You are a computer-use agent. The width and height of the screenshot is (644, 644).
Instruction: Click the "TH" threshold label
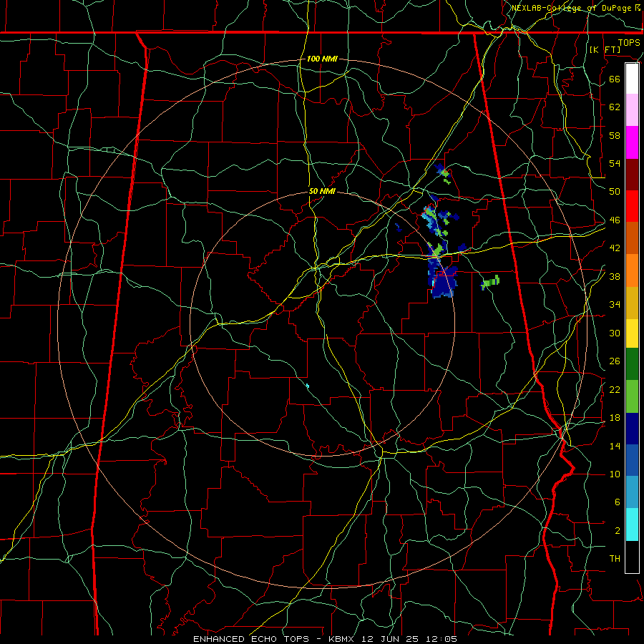pyautogui.click(x=615, y=559)
